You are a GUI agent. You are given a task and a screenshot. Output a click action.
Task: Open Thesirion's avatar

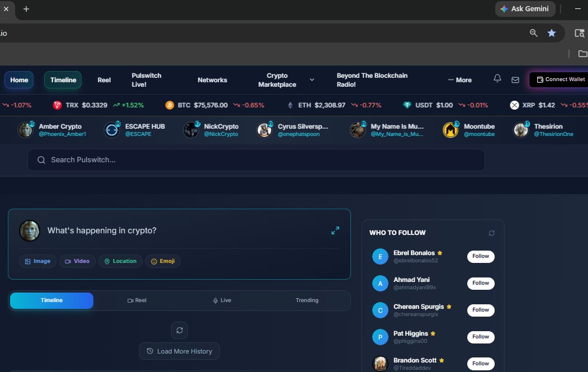pos(521,130)
